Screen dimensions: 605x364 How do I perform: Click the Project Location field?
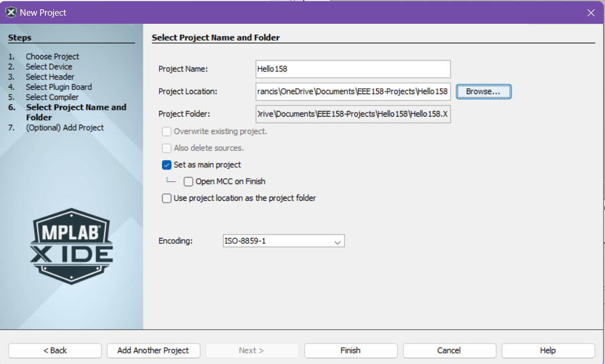click(353, 92)
